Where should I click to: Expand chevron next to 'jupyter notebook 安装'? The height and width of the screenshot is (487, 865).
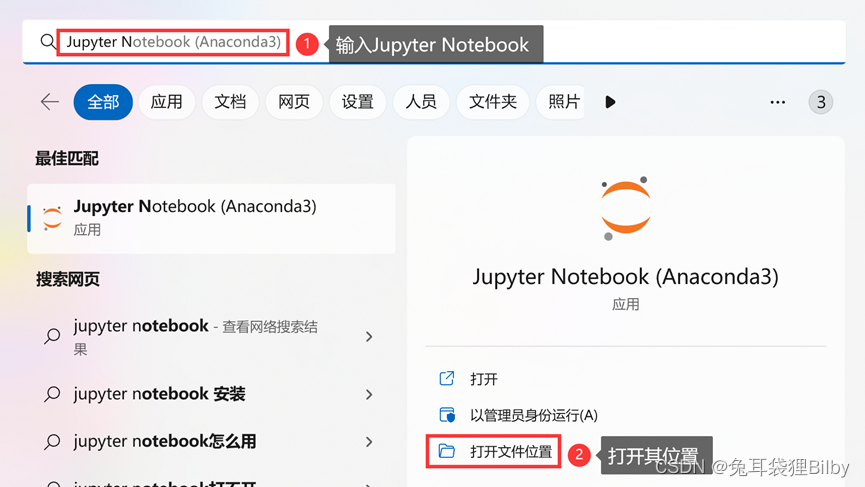pyautogui.click(x=369, y=394)
